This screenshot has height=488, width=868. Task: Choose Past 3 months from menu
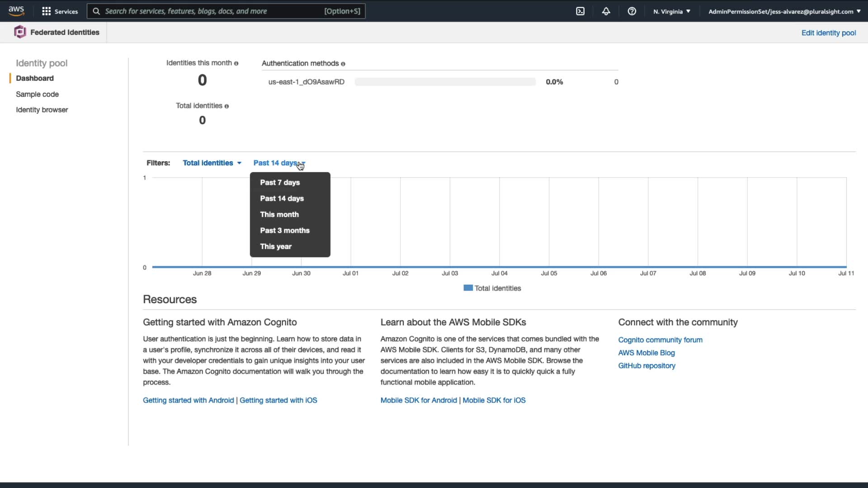(285, 230)
